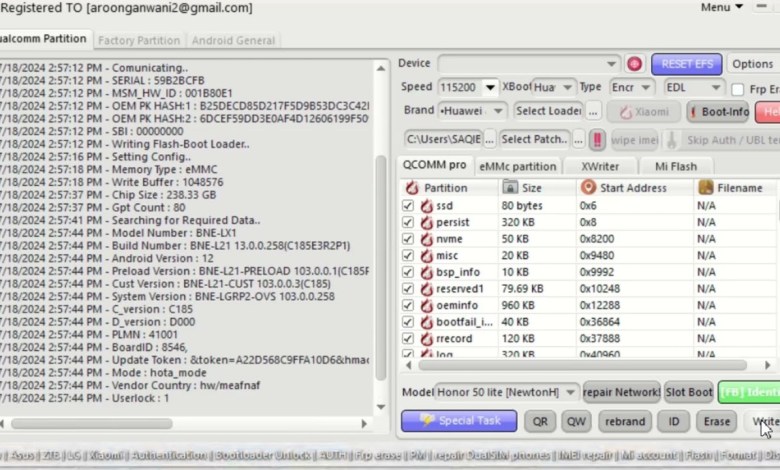
Task: Click the Special Task button
Action: tap(459, 421)
